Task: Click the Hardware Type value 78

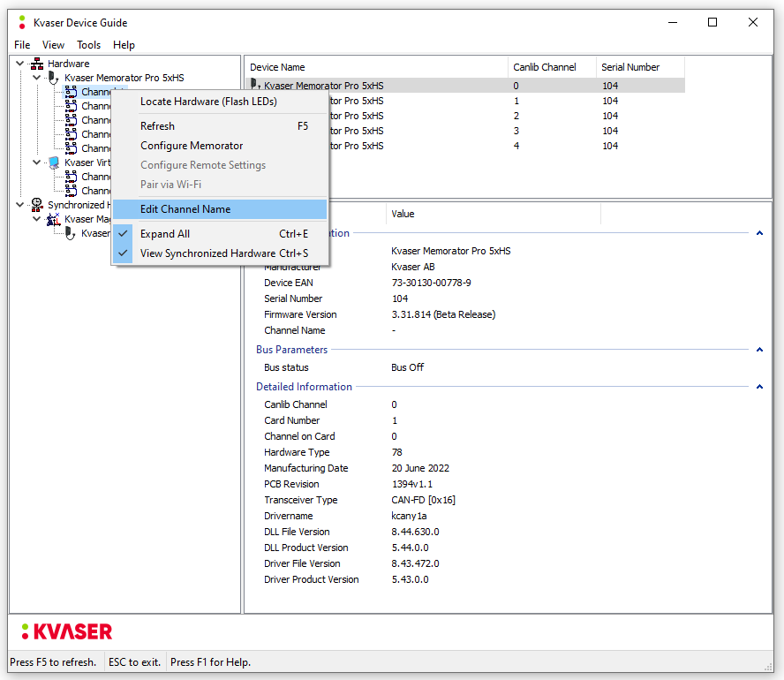Action: (x=397, y=452)
